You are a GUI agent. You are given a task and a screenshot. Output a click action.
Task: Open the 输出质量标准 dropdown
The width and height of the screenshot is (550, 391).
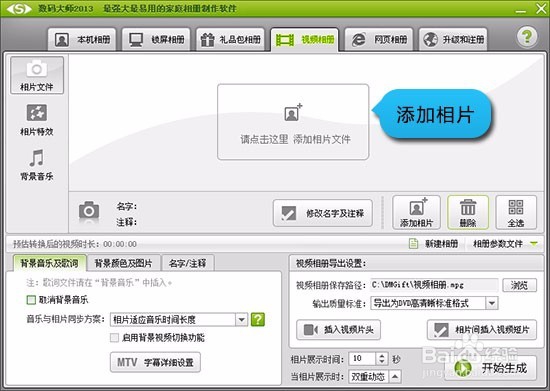click(x=434, y=303)
